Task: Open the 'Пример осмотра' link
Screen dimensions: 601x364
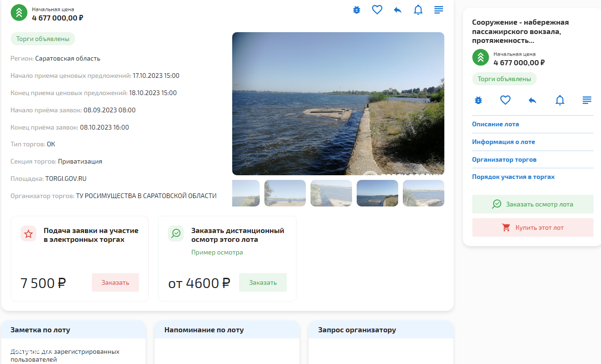Action: [x=217, y=253]
